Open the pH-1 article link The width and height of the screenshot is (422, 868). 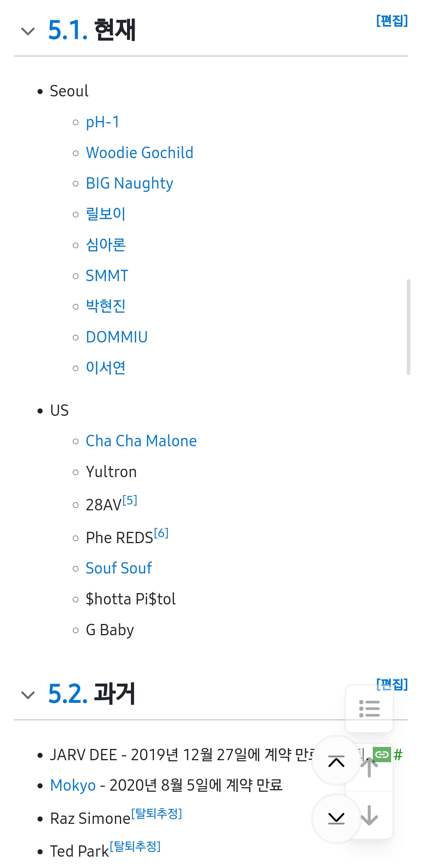click(x=102, y=122)
